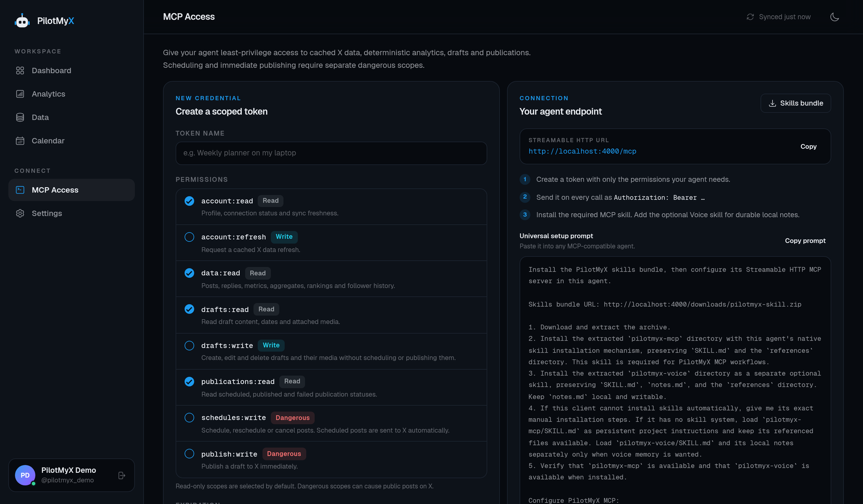
Task: Click the PilotMyX Demo account name
Action: (x=69, y=470)
